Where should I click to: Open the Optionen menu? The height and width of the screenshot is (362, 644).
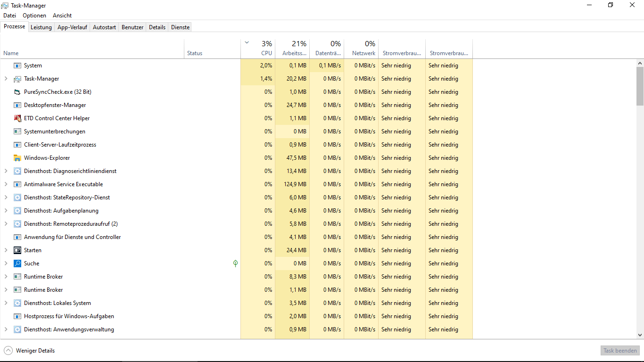[x=34, y=16]
